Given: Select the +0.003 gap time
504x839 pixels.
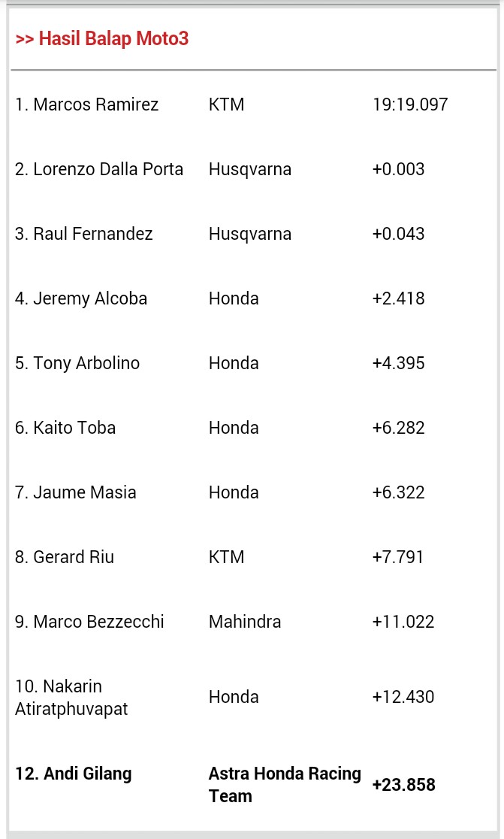Looking at the screenshot, I should [398, 169].
